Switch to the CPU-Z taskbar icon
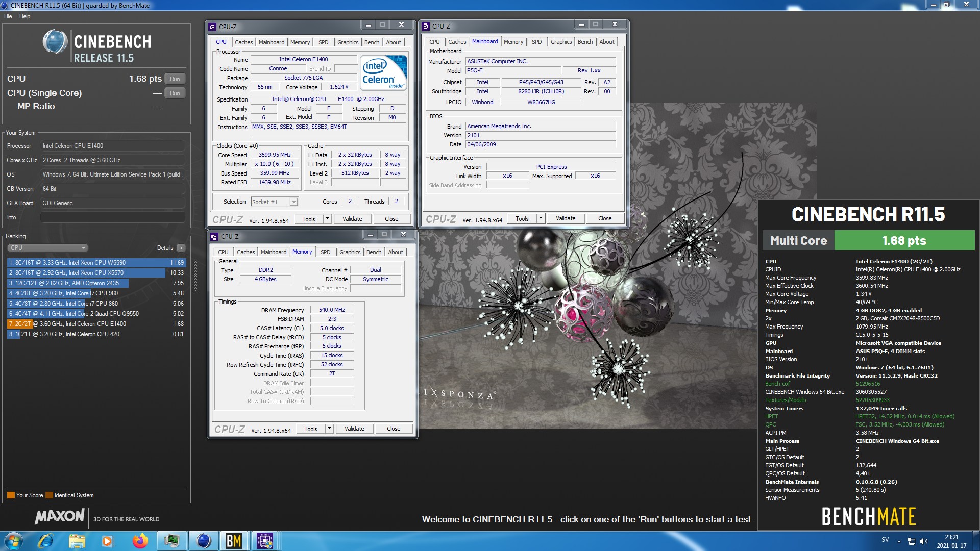This screenshot has width=980, height=551. click(265, 541)
